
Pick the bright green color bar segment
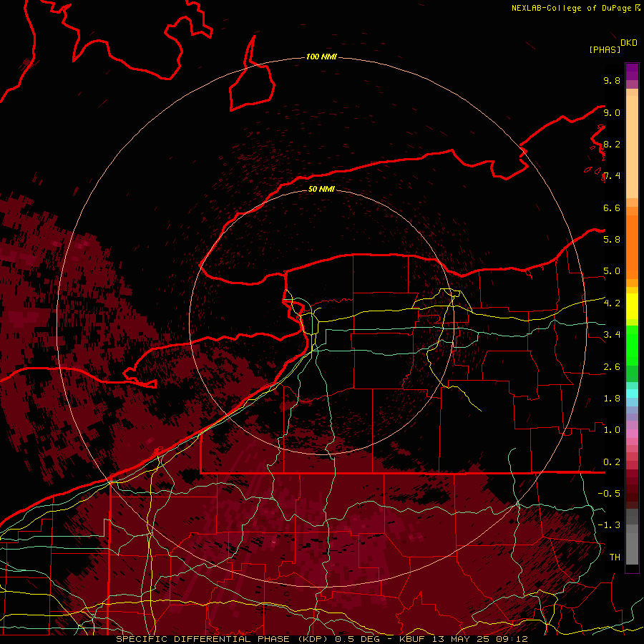[632, 346]
